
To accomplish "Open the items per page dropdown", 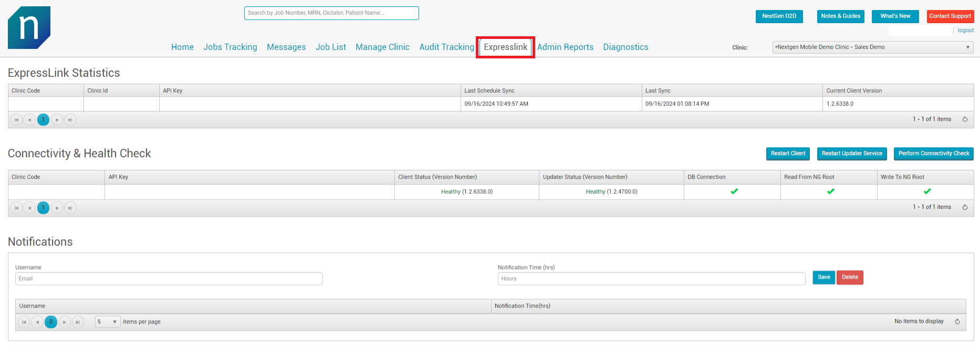I will 108,322.
